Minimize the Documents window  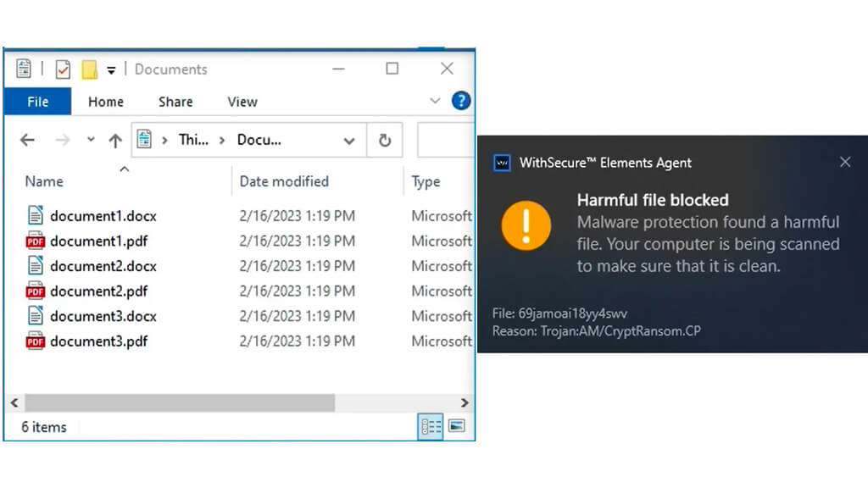tap(339, 69)
